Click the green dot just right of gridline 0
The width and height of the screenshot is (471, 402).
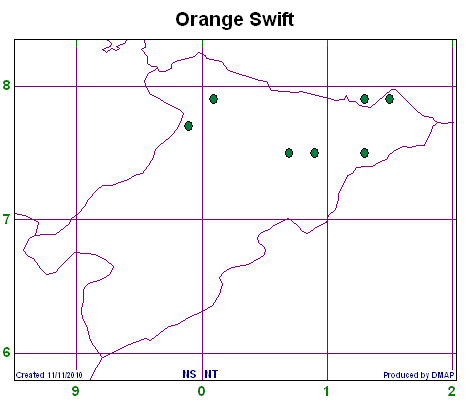pos(214,99)
